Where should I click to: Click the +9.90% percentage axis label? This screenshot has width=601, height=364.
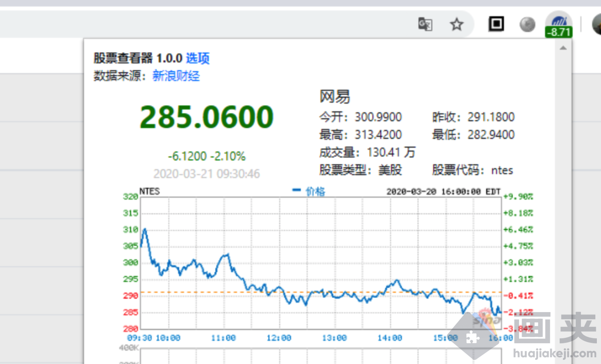(518, 197)
